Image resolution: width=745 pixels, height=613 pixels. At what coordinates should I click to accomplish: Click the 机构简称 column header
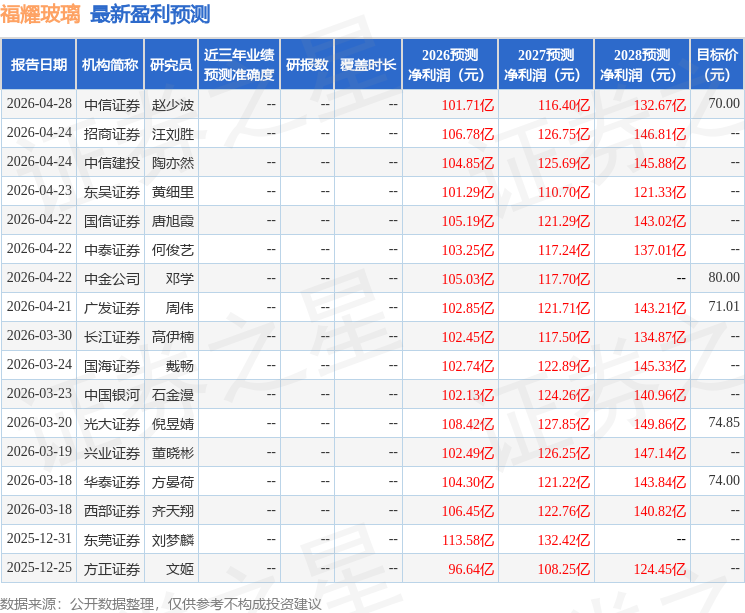pos(110,64)
